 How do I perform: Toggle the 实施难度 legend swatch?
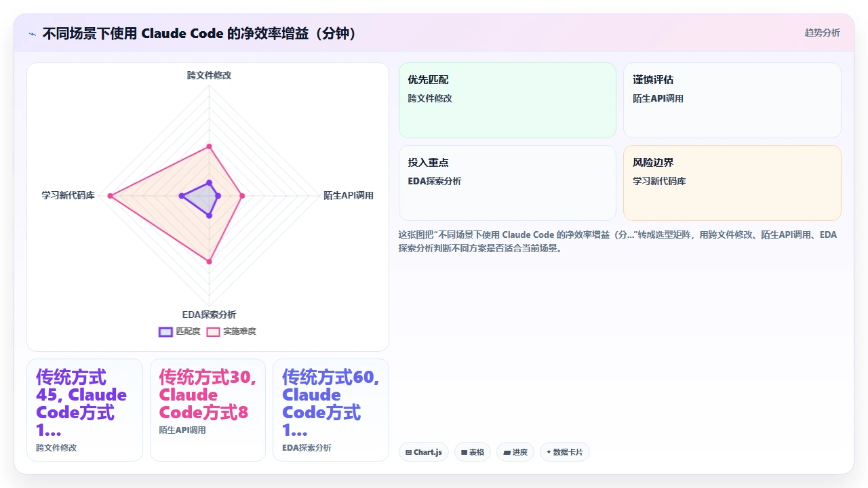pyautogui.click(x=214, y=331)
